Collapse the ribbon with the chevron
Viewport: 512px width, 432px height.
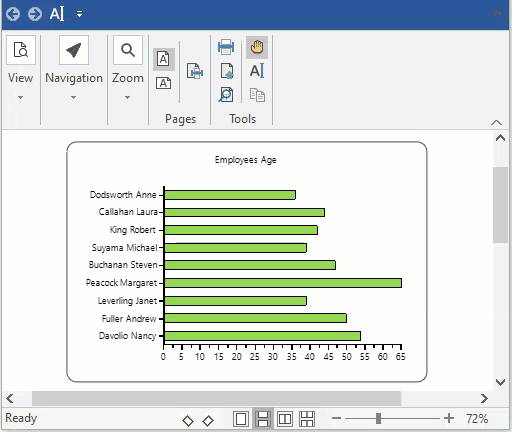496,123
